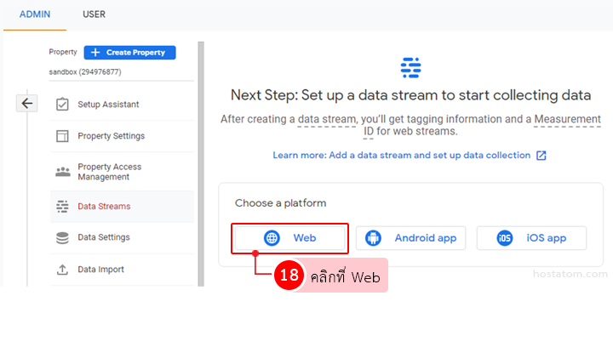Click the Data Streams icon in sidebar
613x364 pixels.
coord(62,206)
